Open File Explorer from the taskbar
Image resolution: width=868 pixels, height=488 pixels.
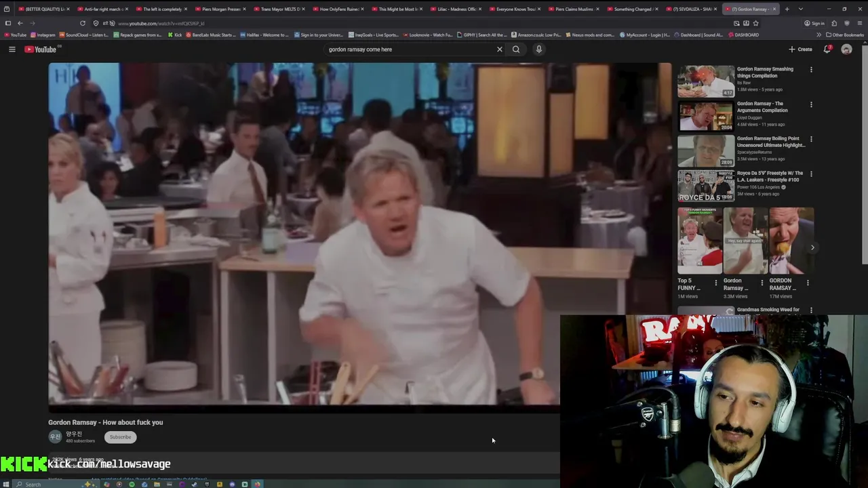pos(157,484)
